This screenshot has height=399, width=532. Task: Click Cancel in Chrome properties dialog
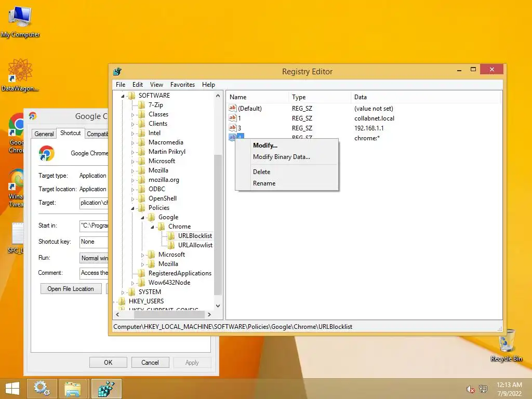[x=150, y=362]
